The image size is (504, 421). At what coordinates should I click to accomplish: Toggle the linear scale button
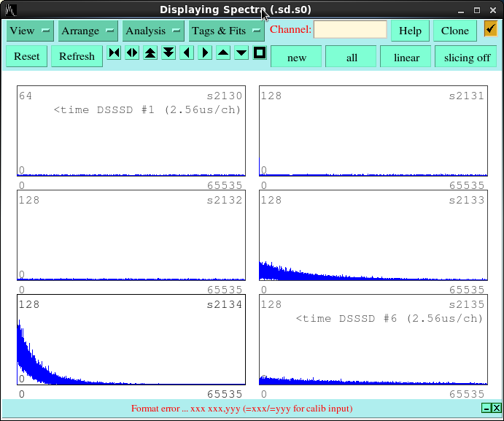pos(406,57)
